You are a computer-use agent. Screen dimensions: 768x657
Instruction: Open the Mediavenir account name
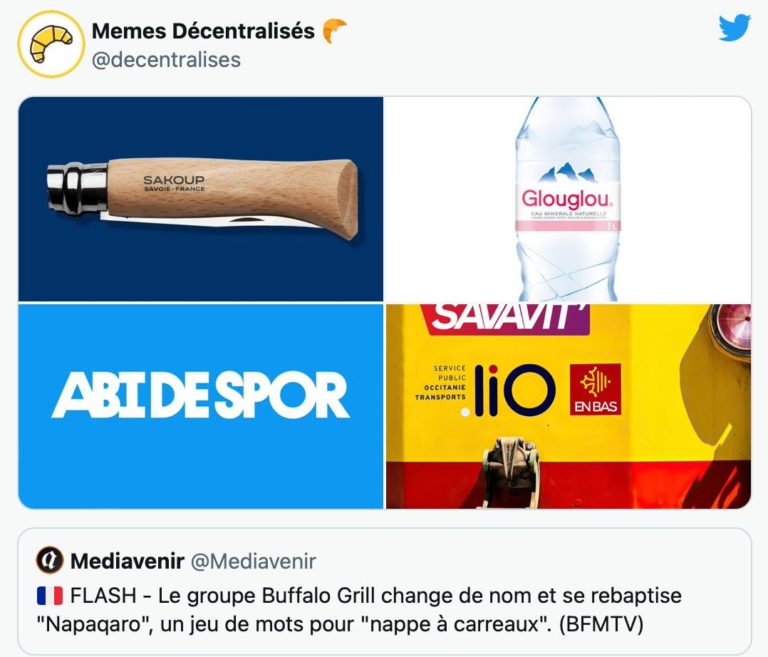tap(127, 561)
